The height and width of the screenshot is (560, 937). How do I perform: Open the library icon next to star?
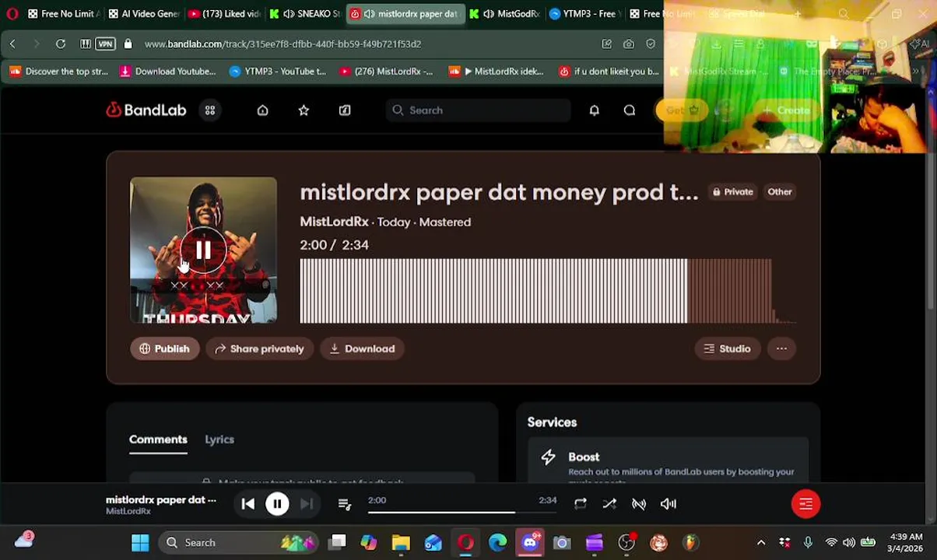(345, 110)
